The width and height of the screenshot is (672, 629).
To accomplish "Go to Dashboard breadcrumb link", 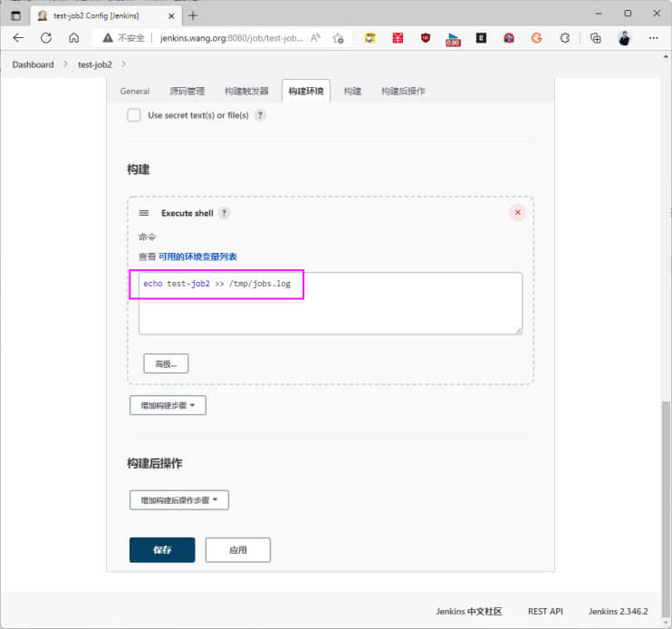I will point(33,64).
